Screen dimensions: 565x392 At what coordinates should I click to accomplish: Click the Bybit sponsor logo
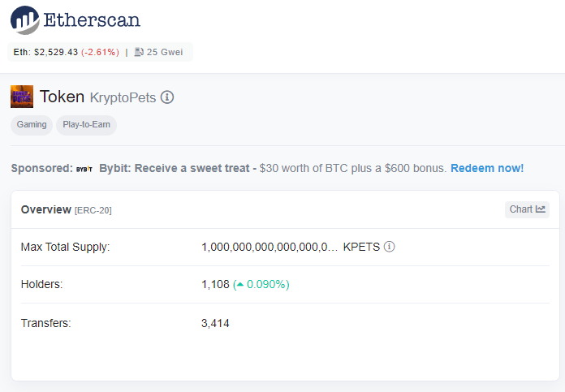(84, 169)
